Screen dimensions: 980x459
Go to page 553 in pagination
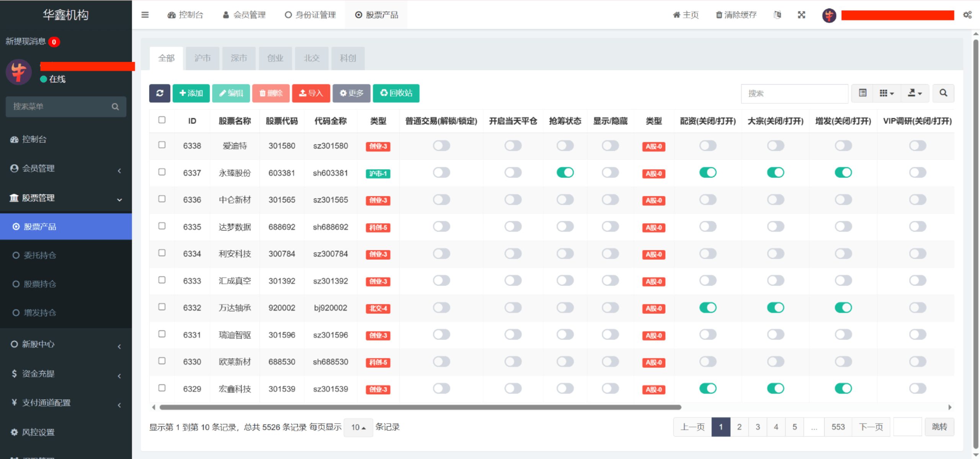838,426
